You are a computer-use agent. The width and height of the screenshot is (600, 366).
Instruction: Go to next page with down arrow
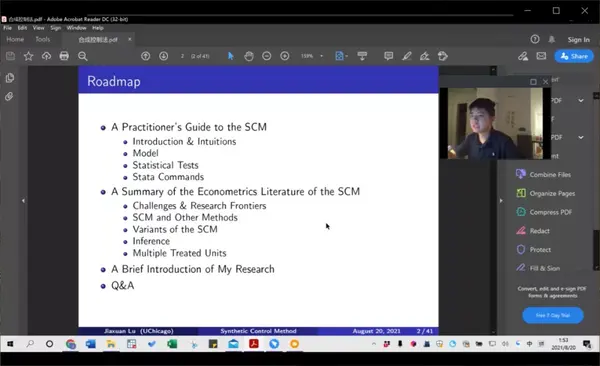(163, 56)
